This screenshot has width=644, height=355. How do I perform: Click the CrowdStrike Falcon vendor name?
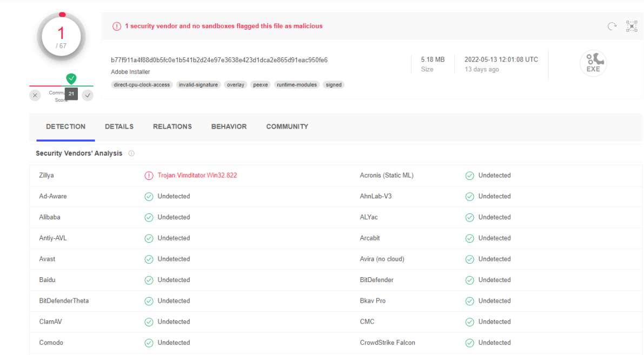coord(387,343)
